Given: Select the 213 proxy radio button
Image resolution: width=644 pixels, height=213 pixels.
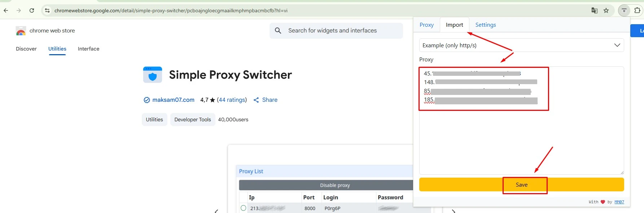Looking at the screenshot, I should click(x=244, y=208).
